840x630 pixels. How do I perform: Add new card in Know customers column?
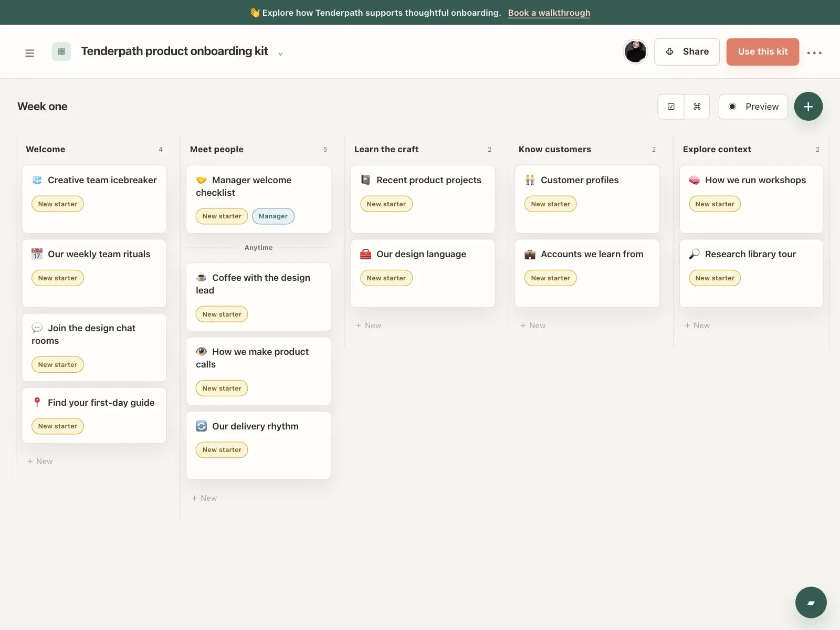533,325
